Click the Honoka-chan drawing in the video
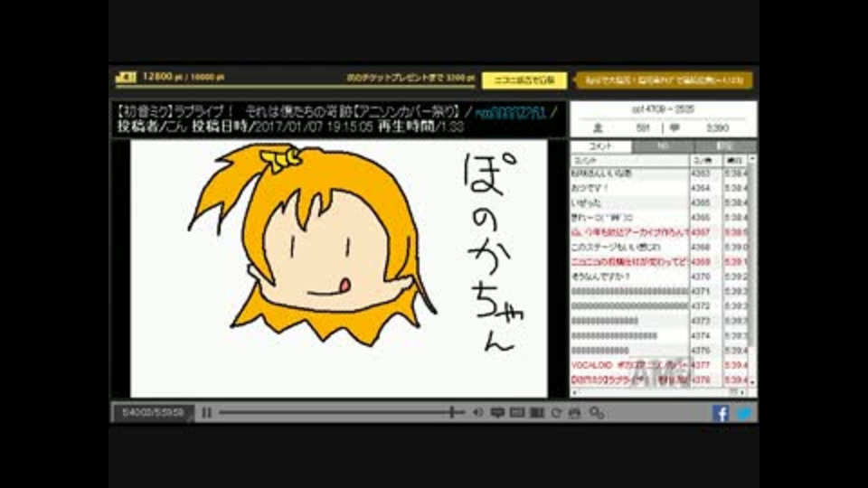This screenshot has width=868, height=488. 312,245
